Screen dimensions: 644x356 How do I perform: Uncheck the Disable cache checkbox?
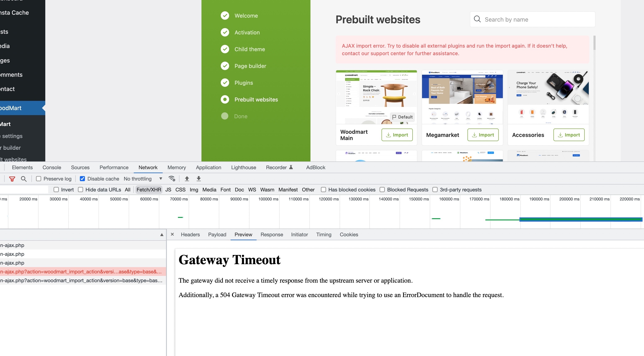[x=82, y=179]
